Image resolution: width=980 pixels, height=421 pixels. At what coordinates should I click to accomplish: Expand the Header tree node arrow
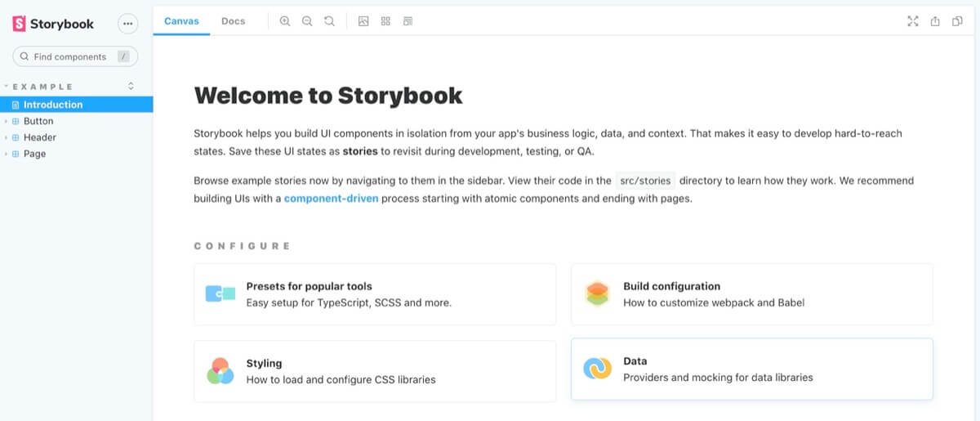click(x=6, y=137)
